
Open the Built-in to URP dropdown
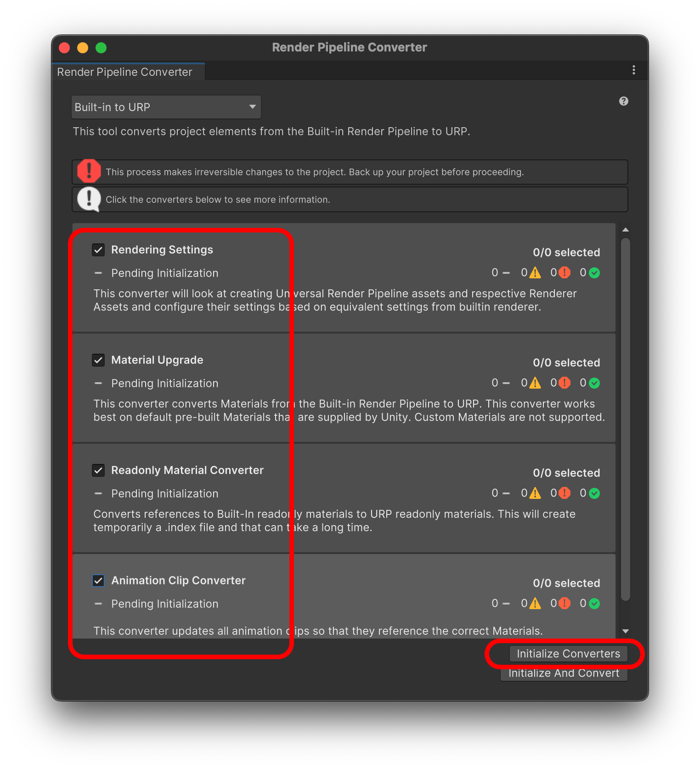click(166, 107)
